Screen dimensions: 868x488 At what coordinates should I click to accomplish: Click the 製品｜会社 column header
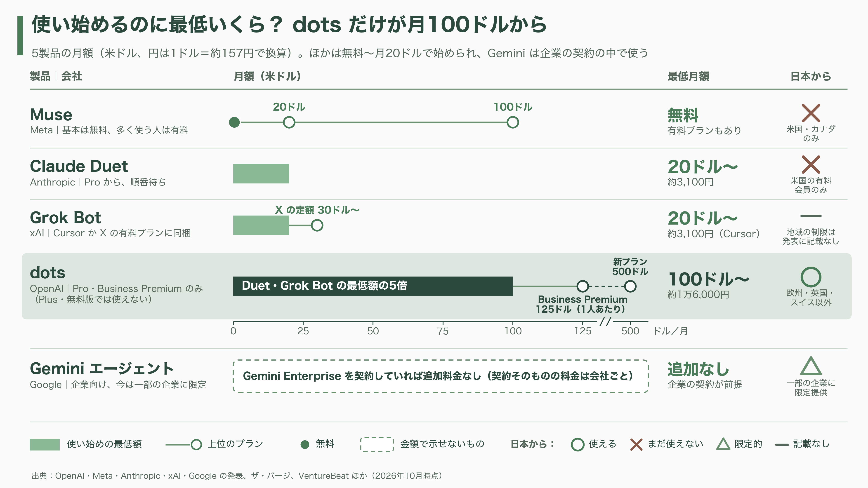coord(56,76)
